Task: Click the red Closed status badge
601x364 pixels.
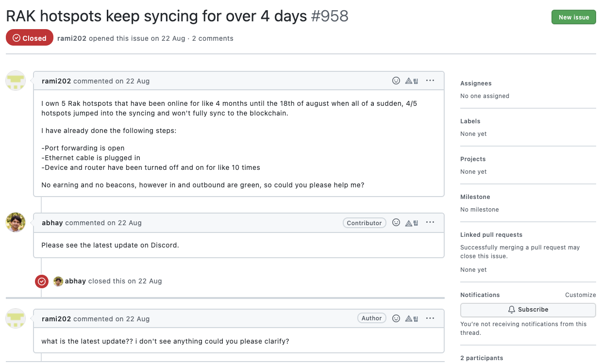Action: tap(30, 38)
